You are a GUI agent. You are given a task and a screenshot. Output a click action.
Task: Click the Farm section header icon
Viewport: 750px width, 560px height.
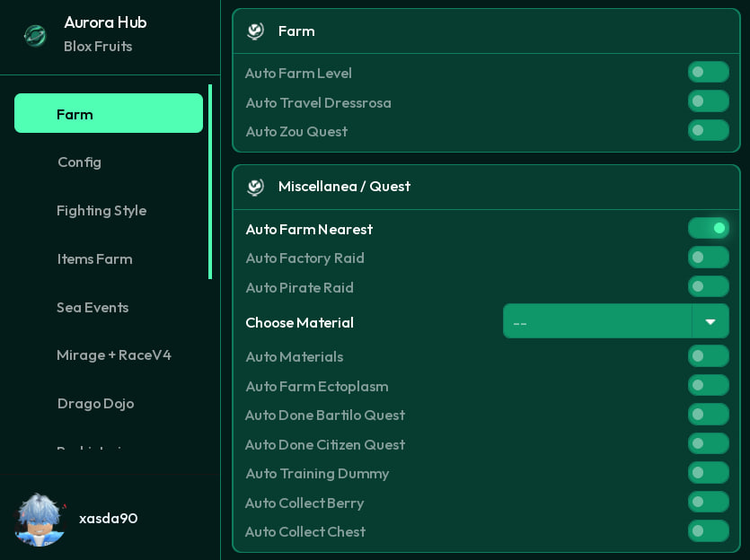(255, 31)
